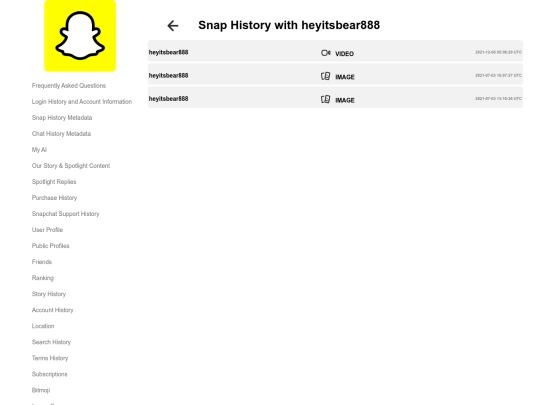Click heyitsbear888 in the 16:07 IMAGE row
540x405 pixels.
(168, 75)
